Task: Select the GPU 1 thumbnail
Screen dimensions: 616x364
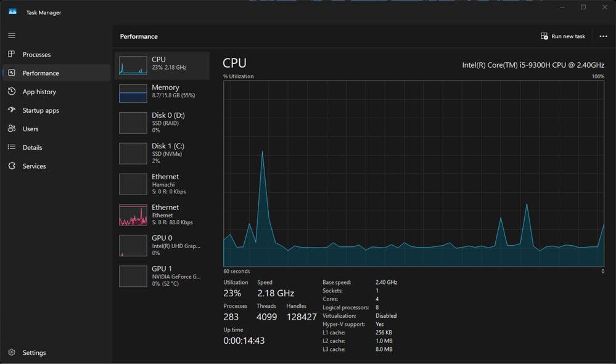Action: pos(133,276)
